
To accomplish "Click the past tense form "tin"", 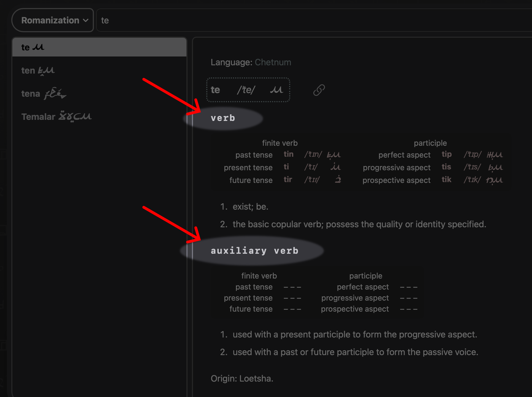I will pyautogui.click(x=289, y=155).
